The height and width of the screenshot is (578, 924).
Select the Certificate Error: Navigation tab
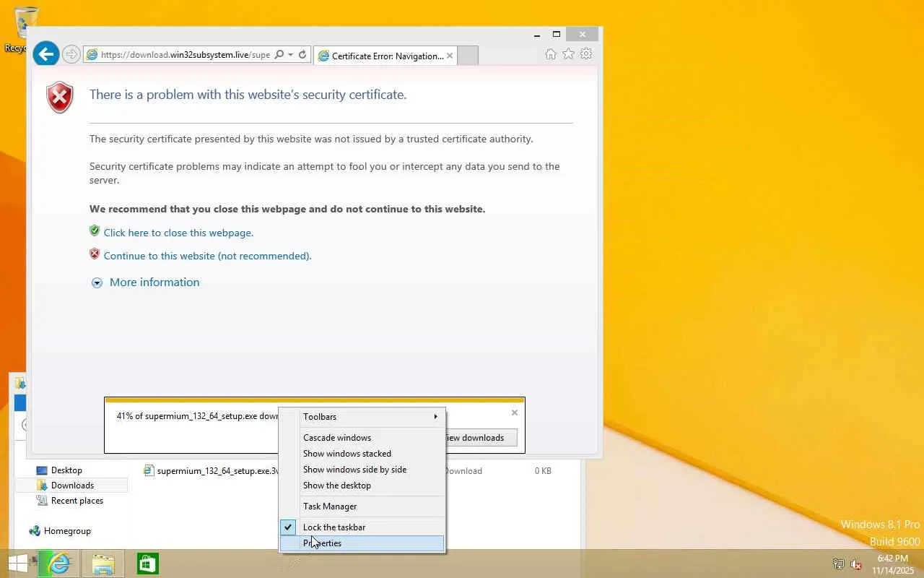385,56
